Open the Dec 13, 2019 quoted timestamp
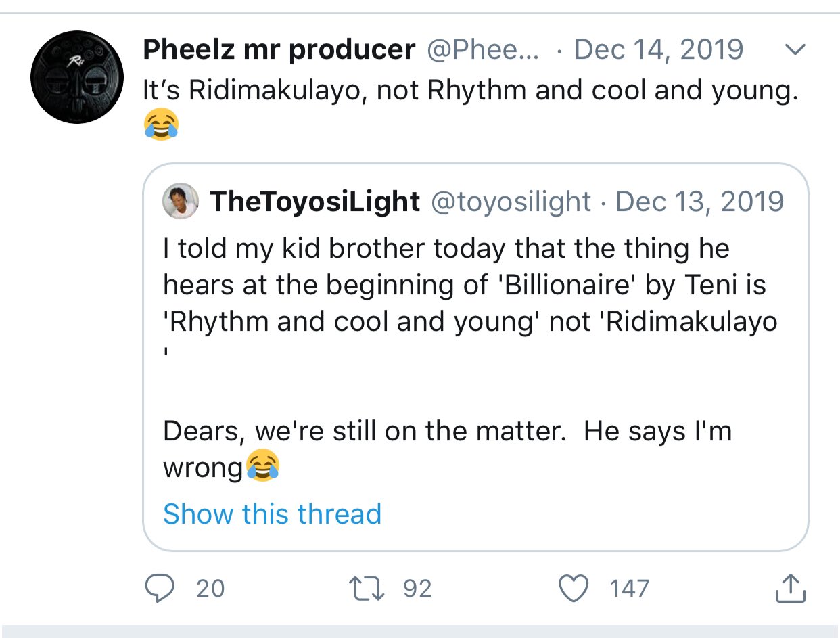 (x=700, y=202)
